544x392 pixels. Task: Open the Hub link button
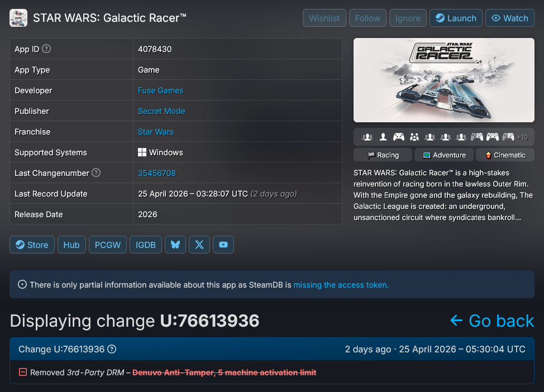click(71, 245)
